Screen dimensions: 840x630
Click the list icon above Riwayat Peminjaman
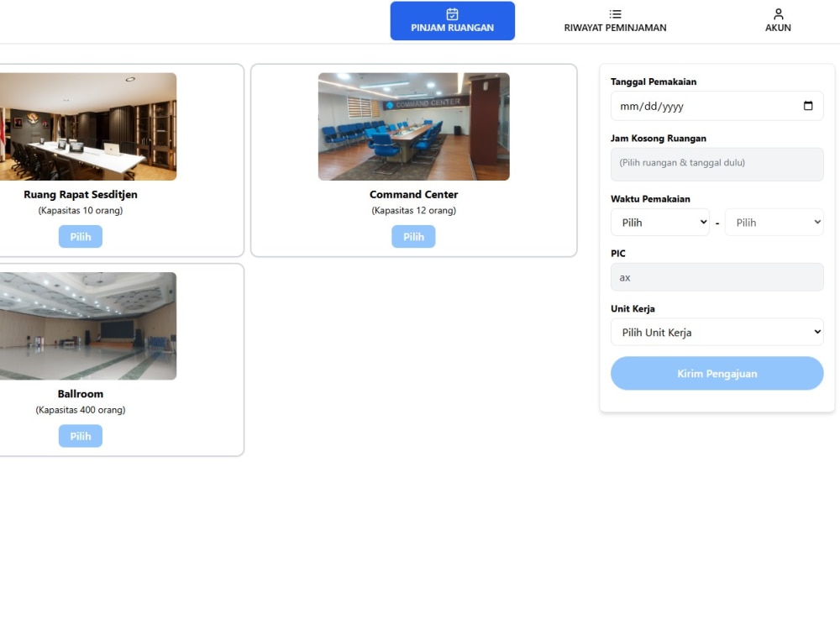[615, 14]
